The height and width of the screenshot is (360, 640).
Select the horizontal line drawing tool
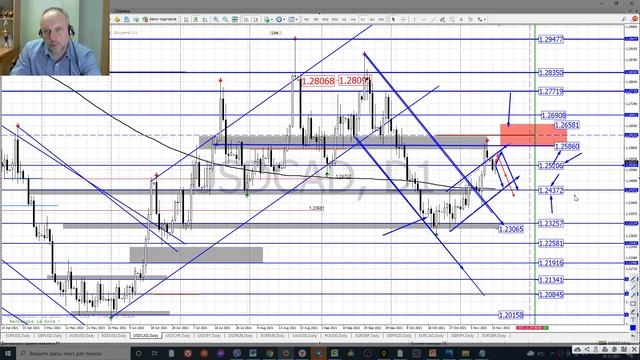[424, 19]
